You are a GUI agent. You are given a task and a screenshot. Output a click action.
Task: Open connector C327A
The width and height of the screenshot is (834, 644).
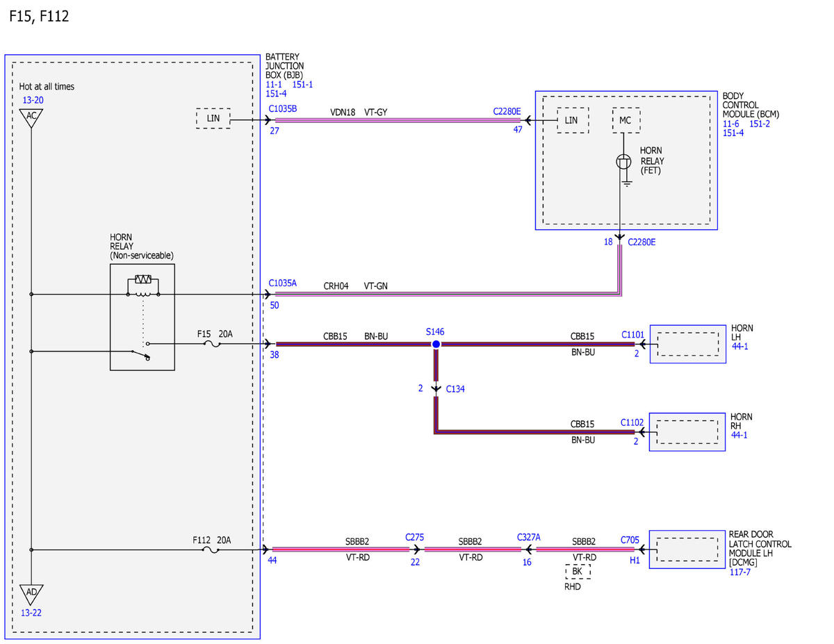coord(529,537)
